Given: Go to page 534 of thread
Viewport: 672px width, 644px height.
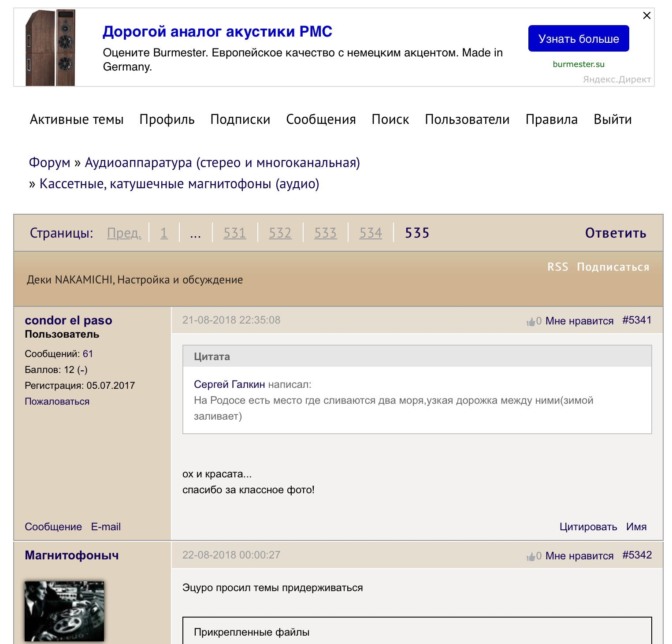Looking at the screenshot, I should click(371, 233).
